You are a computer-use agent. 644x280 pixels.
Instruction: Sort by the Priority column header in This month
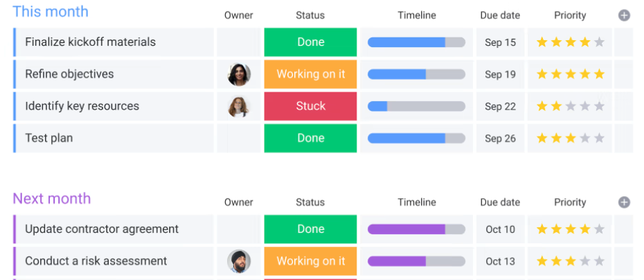coord(570,15)
